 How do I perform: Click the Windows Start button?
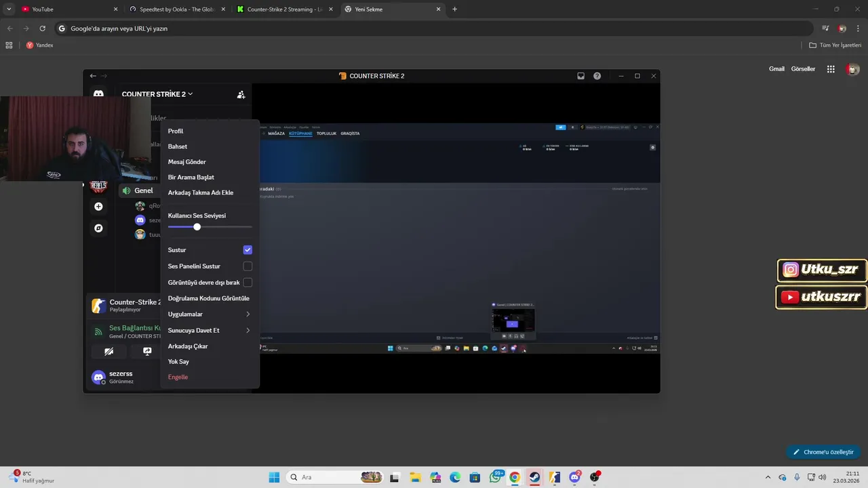pos(274,477)
